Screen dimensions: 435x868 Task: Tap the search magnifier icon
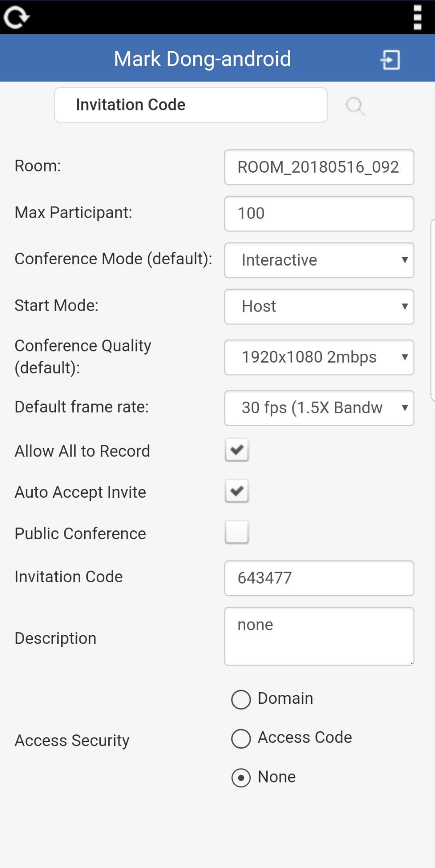pyautogui.click(x=355, y=106)
